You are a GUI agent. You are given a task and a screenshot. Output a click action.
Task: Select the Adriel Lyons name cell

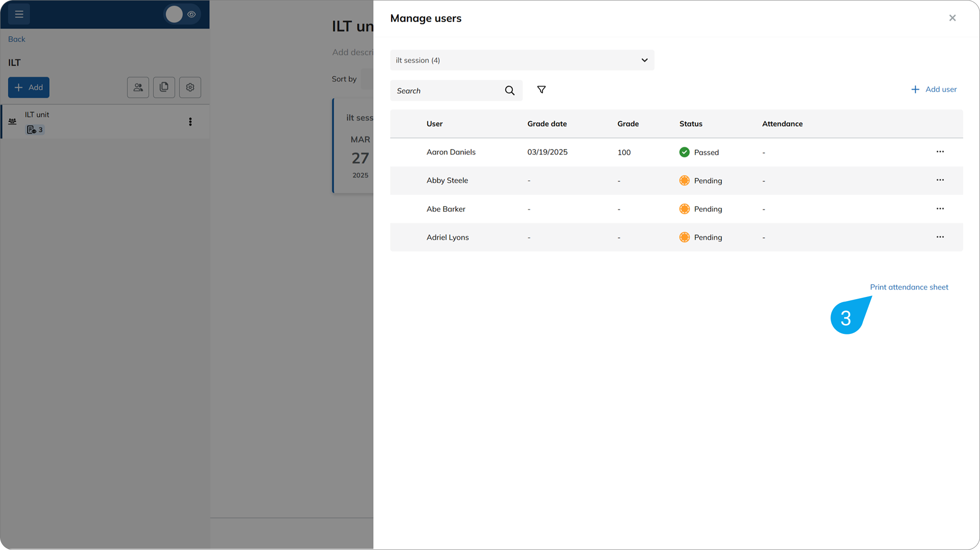[x=447, y=237]
